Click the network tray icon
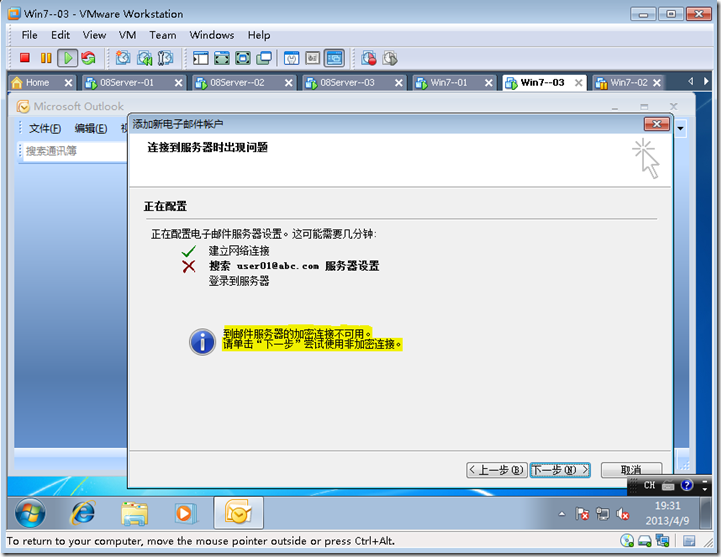 click(x=602, y=514)
